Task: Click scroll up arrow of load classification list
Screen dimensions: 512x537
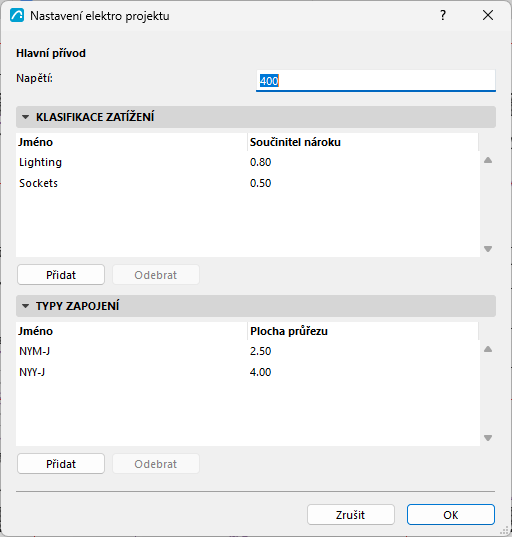Action: 488,160
